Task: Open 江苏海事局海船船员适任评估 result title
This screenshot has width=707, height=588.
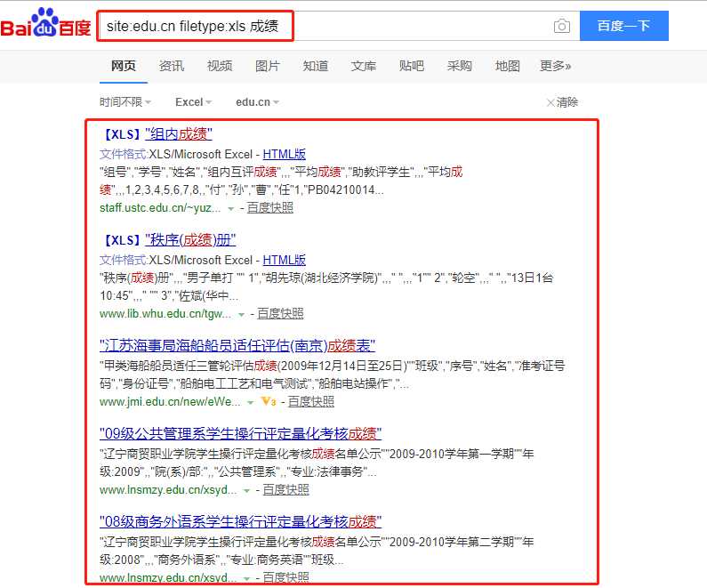Action: [x=237, y=346]
